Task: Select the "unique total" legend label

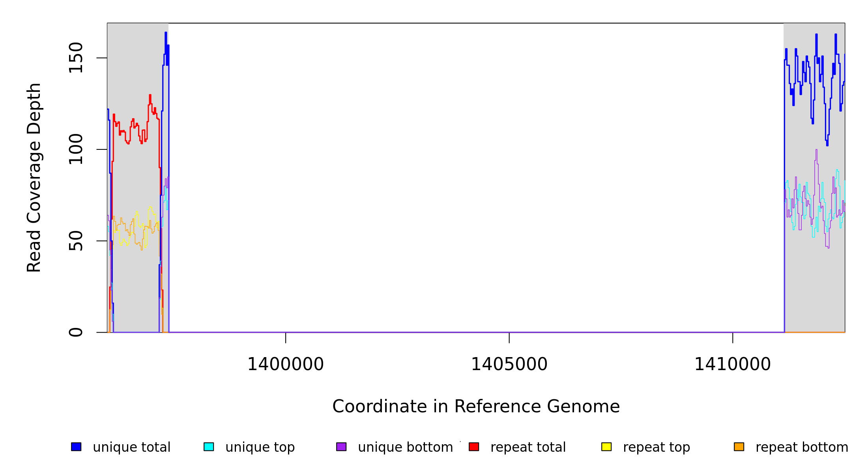Action: click(x=131, y=447)
